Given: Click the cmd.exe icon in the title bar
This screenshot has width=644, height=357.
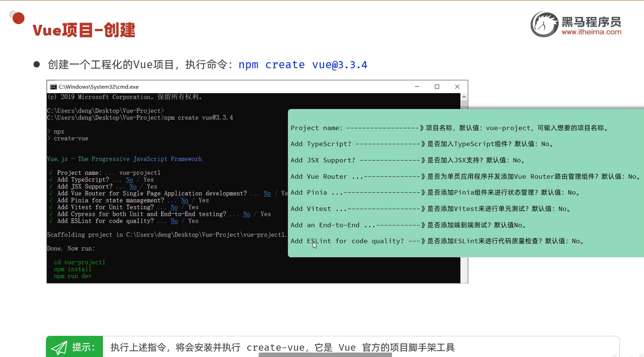Looking at the screenshot, I should 53,86.
